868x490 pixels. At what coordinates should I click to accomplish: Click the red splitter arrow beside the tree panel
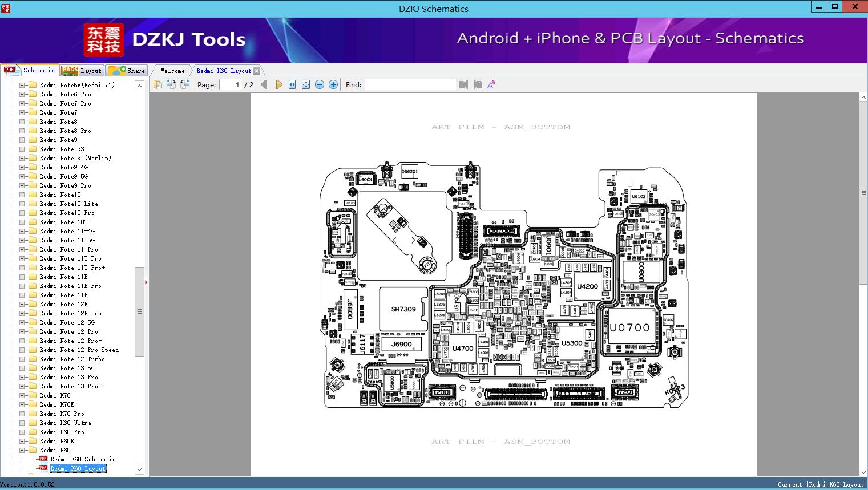pyautogui.click(x=146, y=282)
